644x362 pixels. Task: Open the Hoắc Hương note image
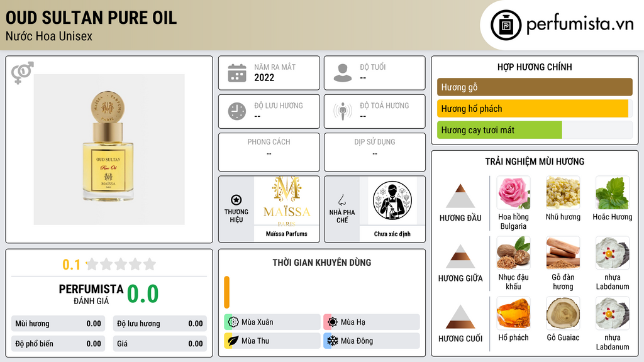coord(613,193)
